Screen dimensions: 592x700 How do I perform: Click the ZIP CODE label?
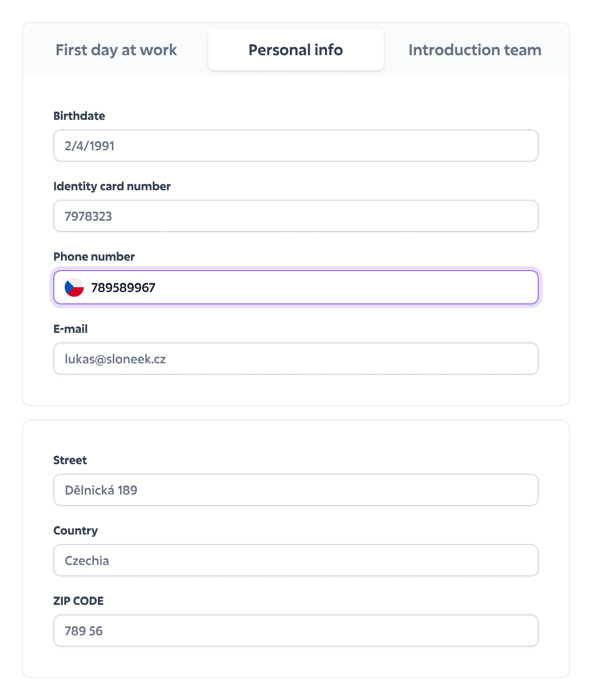[x=78, y=601]
